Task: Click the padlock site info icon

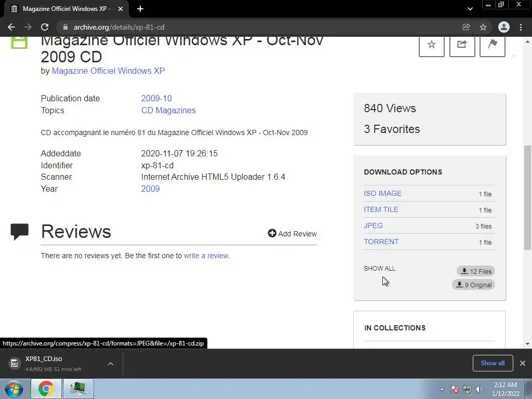Action: 65,27
